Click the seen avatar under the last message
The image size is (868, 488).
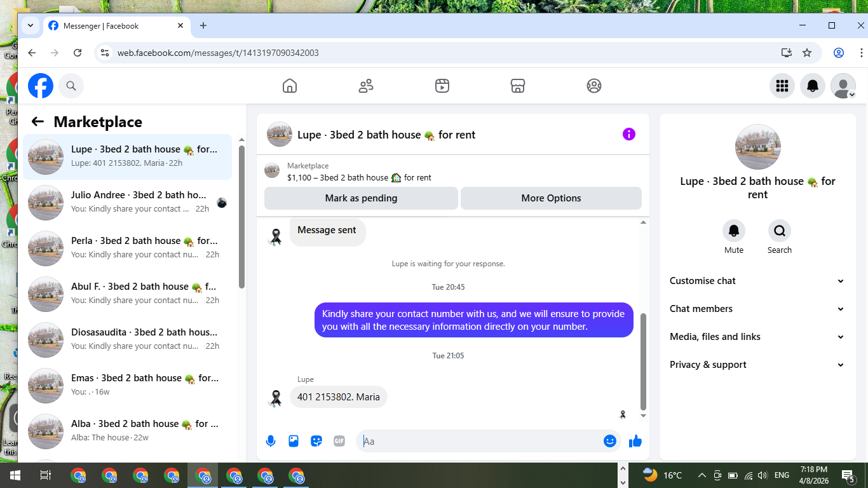coord(623,414)
